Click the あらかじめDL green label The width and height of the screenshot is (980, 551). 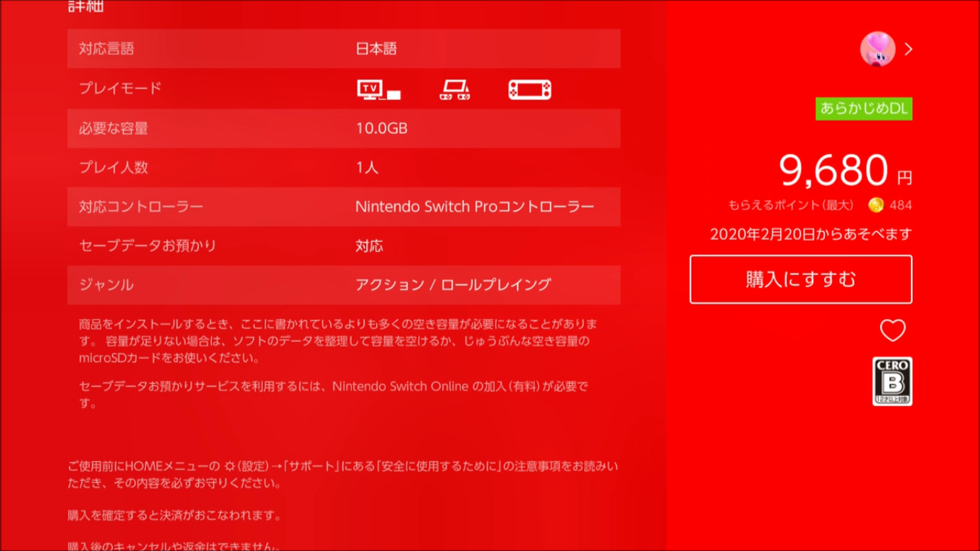(864, 108)
